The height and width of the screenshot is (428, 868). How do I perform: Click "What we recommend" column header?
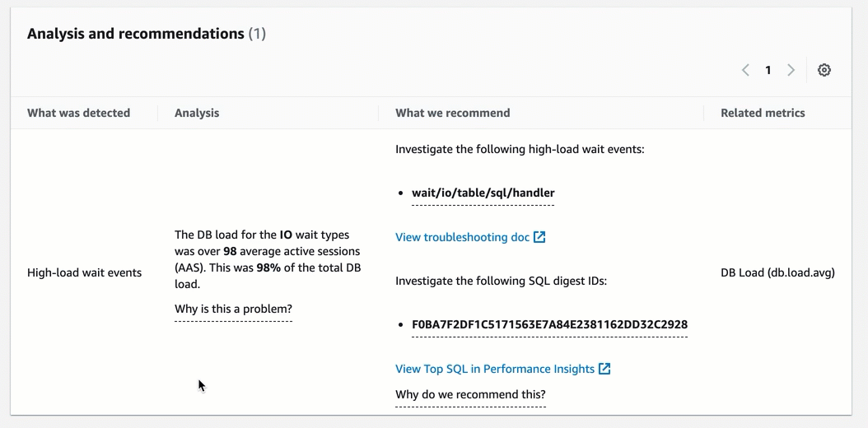tap(452, 113)
